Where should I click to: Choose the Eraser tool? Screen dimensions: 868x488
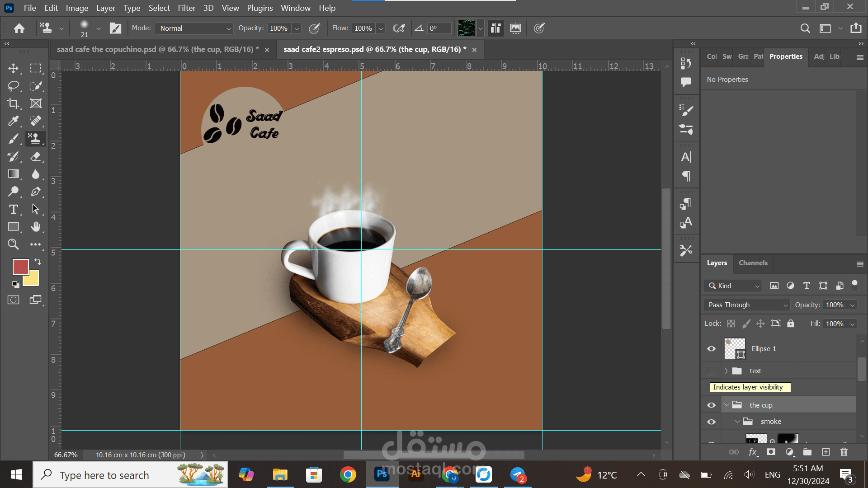coord(36,156)
